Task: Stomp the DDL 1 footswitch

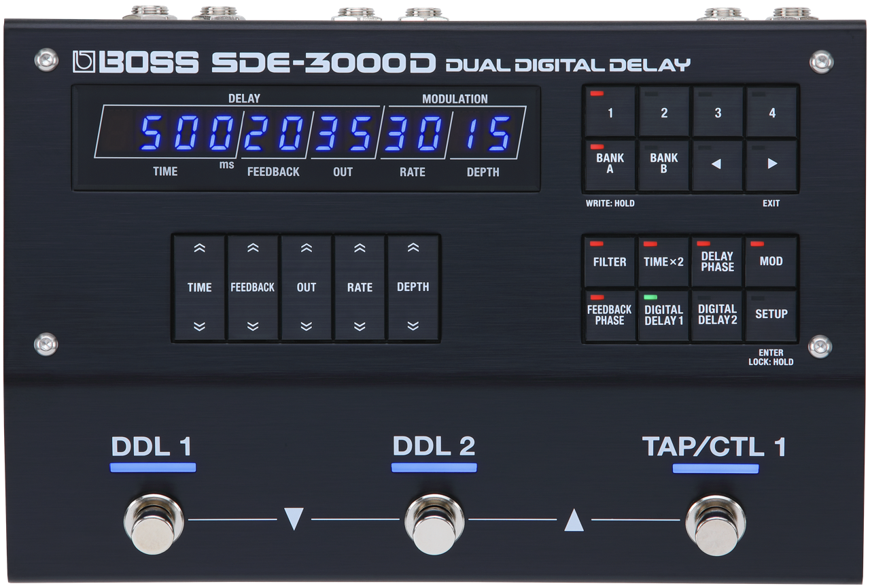Action: (x=154, y=524)
